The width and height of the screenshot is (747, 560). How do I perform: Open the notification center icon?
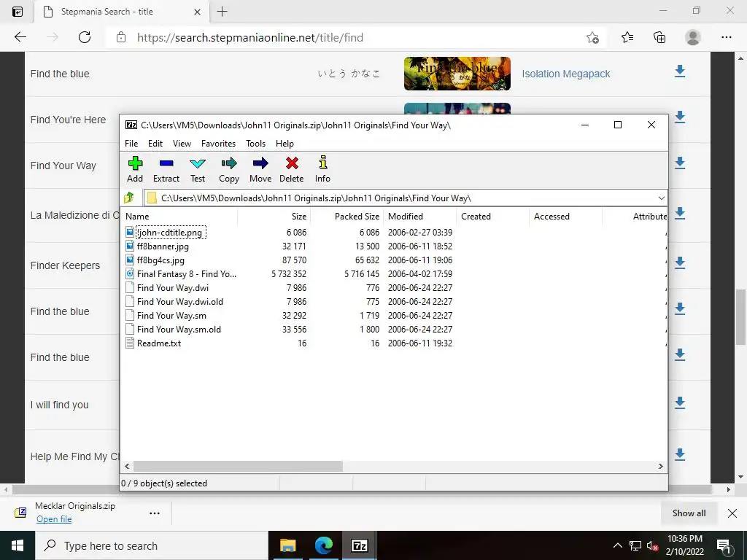click(724, 546)
